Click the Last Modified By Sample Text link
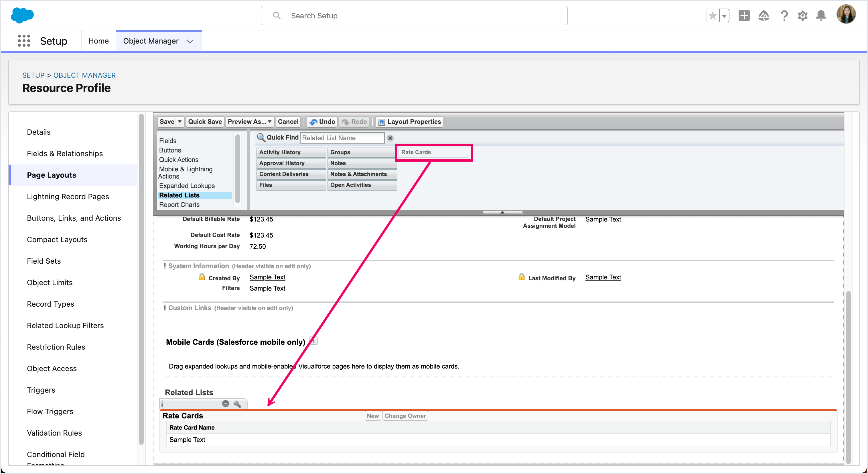Screen dimensions: 868x474 [x=603, y=277]
